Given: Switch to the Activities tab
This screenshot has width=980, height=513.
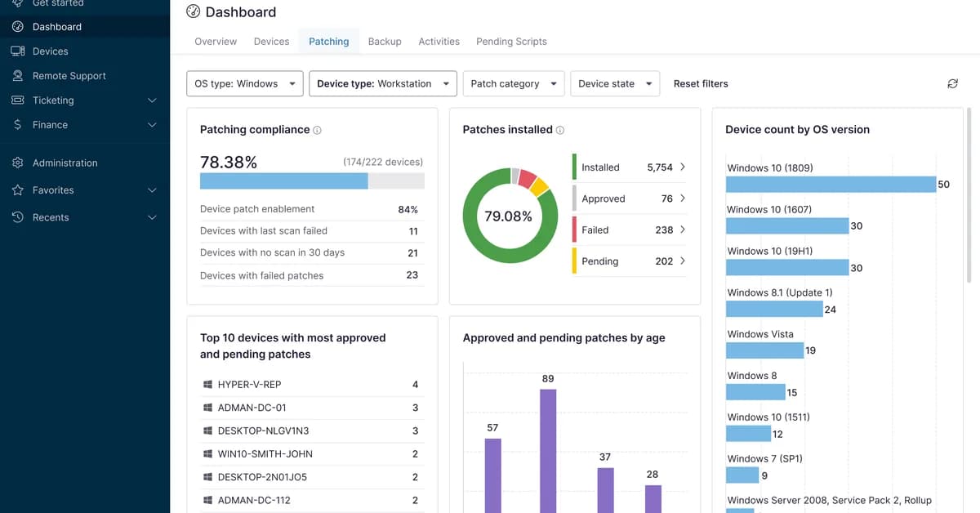Looking at the screenshot, I should point(439,42).
